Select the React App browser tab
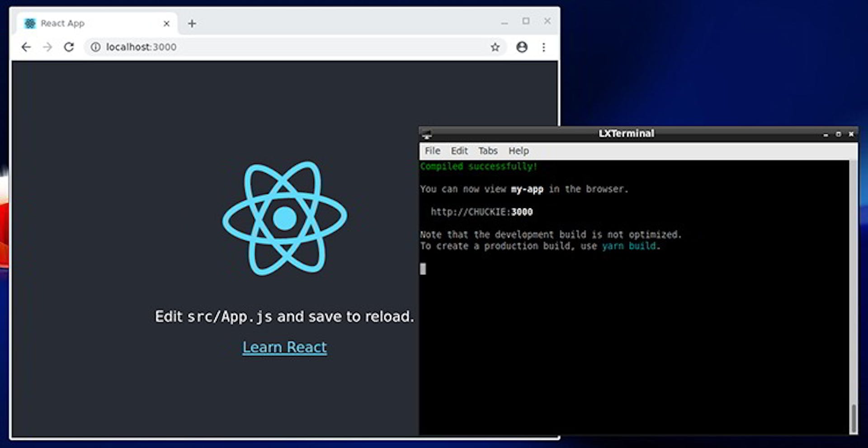 [97, 24]
